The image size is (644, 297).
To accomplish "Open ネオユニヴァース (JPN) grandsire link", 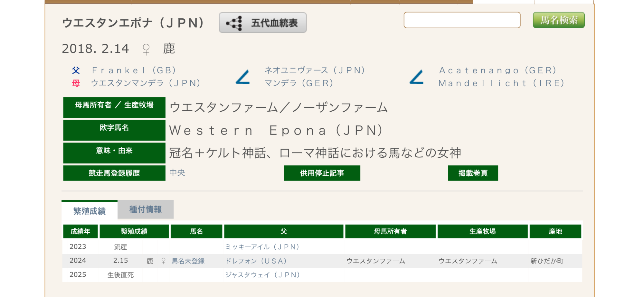I will [315, 70].
